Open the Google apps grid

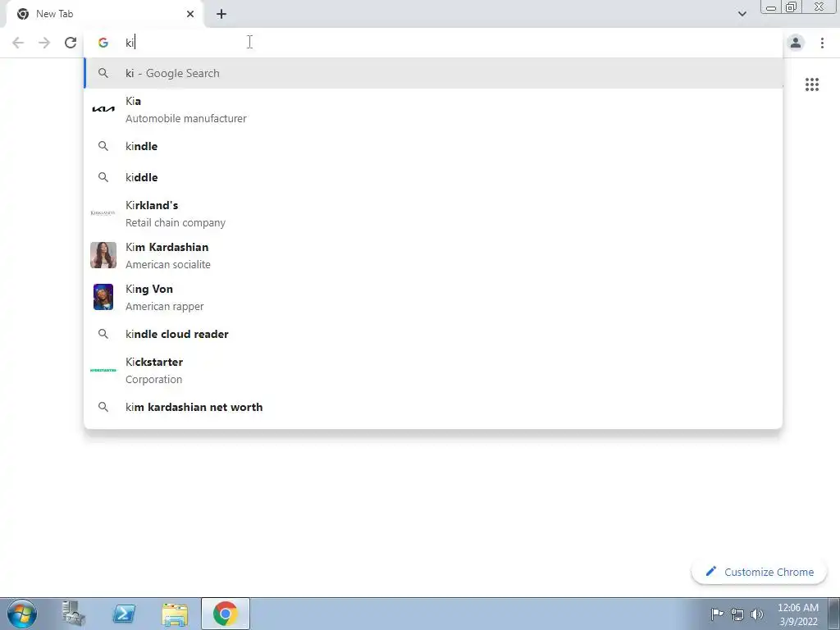tap(811, 84)
